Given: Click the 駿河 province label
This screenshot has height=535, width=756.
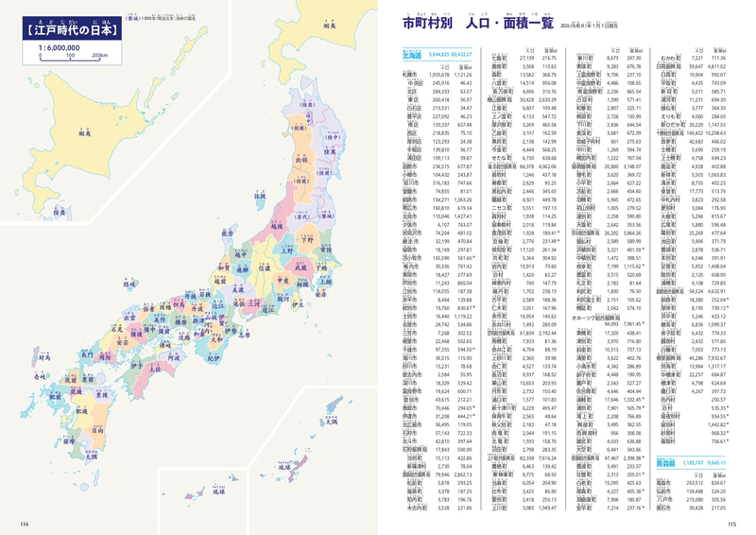Looking at the screenshot, I should [x=283, y=299].
